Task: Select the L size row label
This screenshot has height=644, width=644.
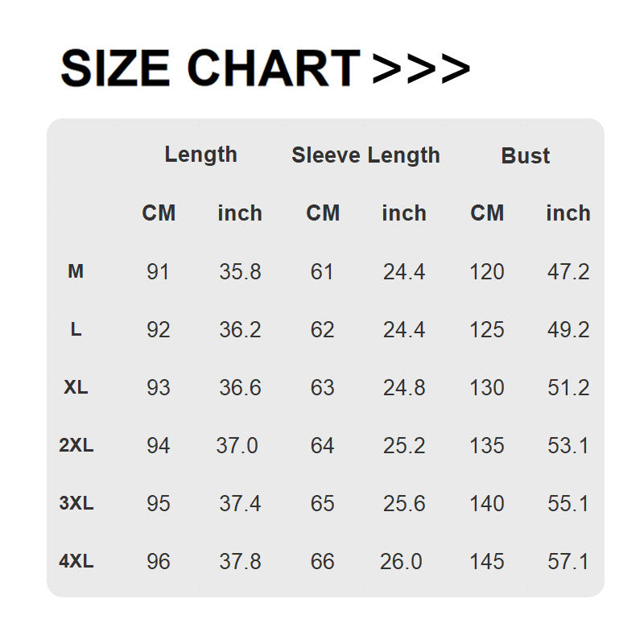Action: [76, 329]
